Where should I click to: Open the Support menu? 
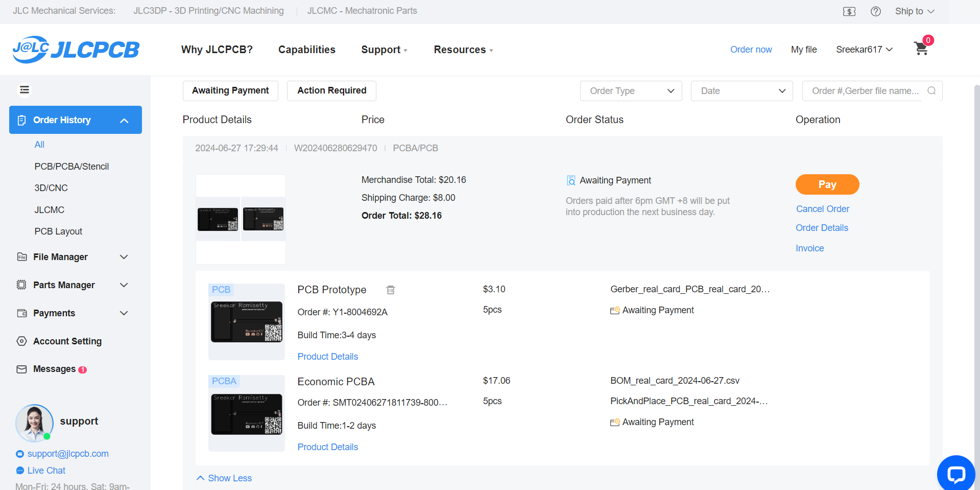click(x=384, y=50)
